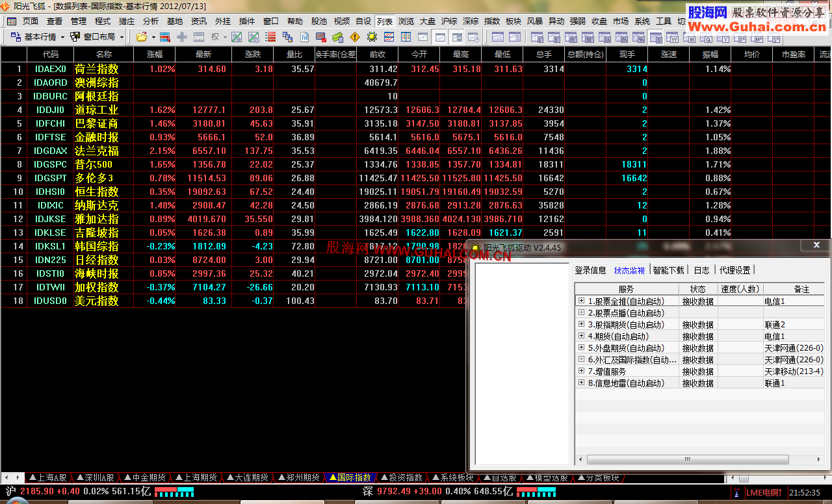This screenshot has height=504, width=832.
Task: Sort by the 涨幅 column header
Action: pyautogui.click(x=155, y=55)
